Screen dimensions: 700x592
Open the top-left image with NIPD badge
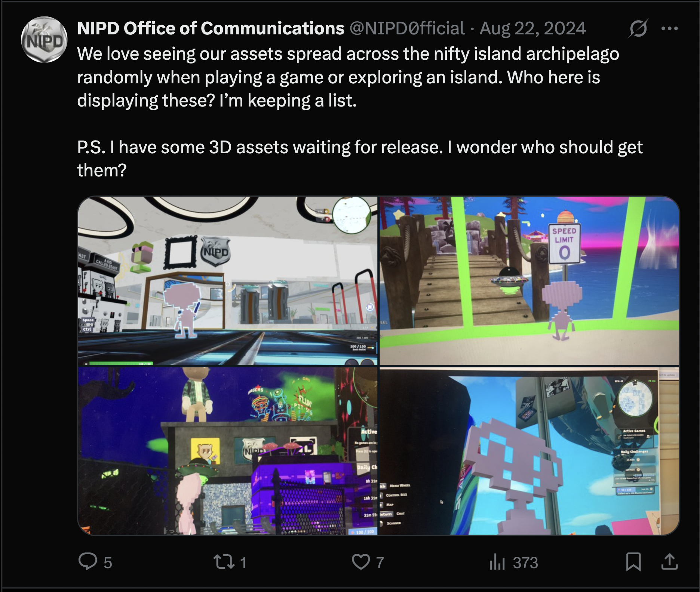(x=227, y=281)
